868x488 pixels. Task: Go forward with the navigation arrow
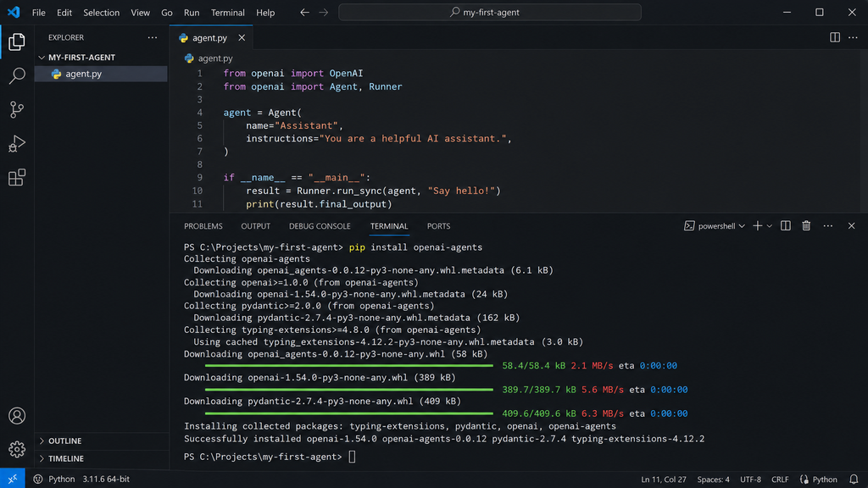(324, 12)
